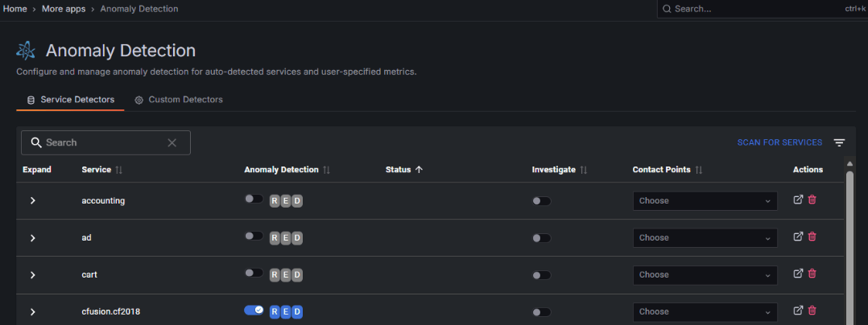The height and width of the screenshot is (325, 868).
Task: Click the services Search input field
Action: [101, 142]
